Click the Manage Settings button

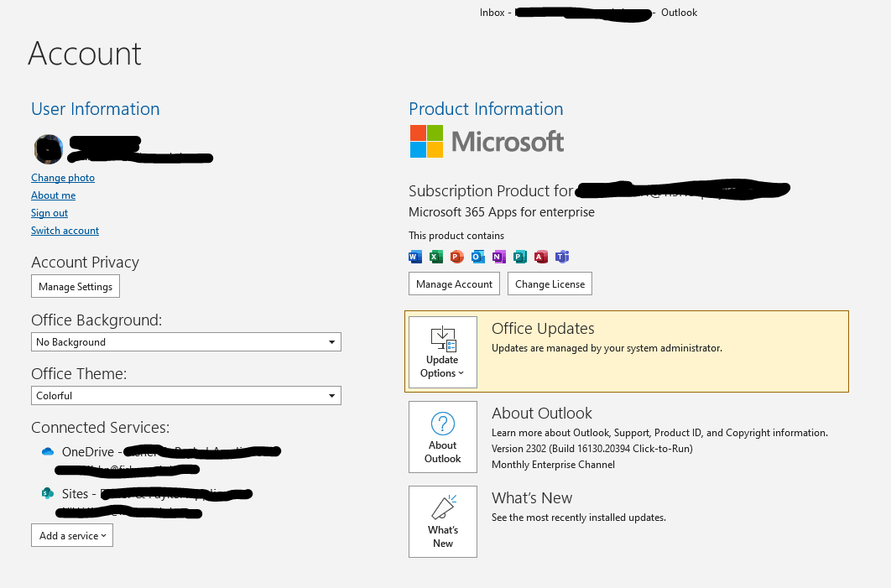click(75, 286)
